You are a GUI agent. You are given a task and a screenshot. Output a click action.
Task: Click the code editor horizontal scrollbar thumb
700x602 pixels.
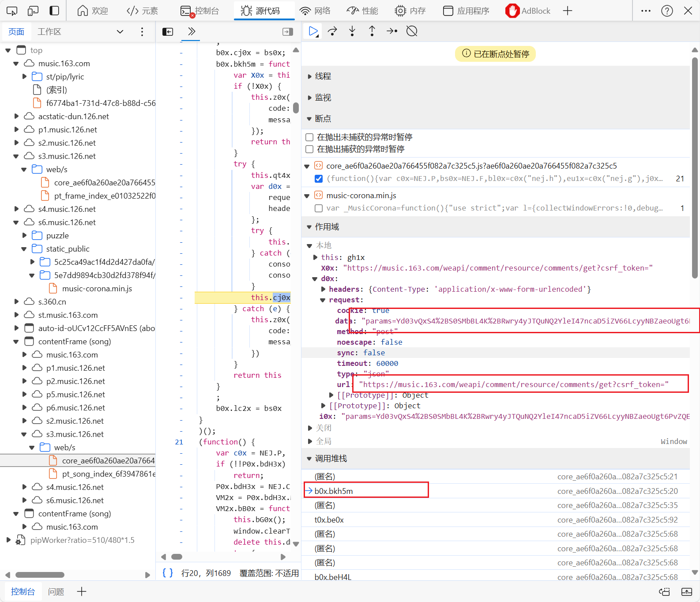tap(177, 557)
